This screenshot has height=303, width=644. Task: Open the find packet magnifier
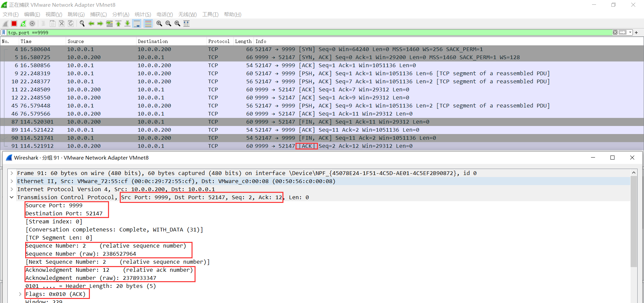(82, 24)
